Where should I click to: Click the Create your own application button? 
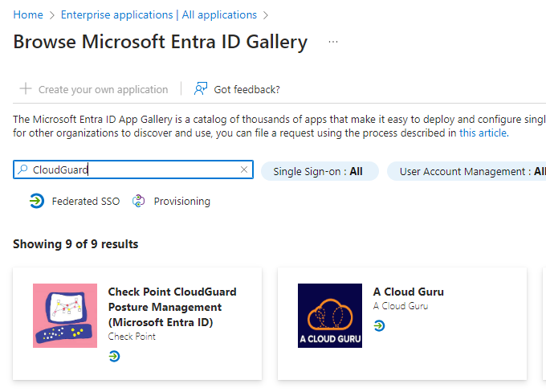[x=94, y=89]
